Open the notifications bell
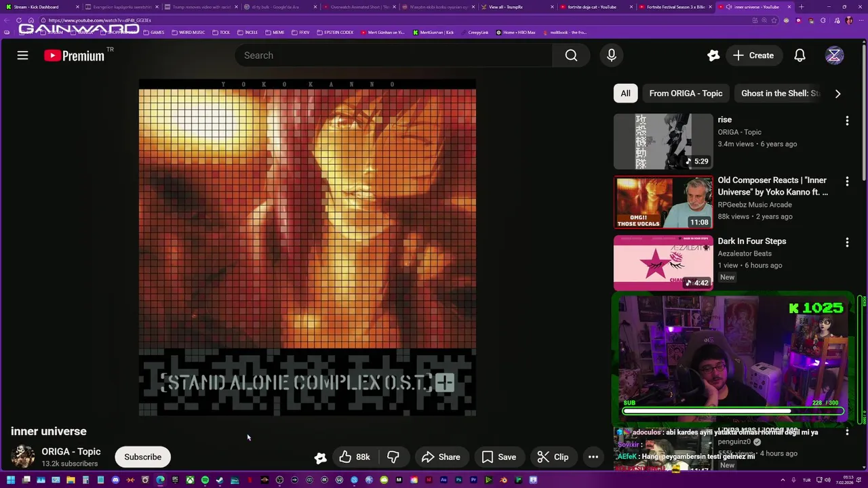 800,56
